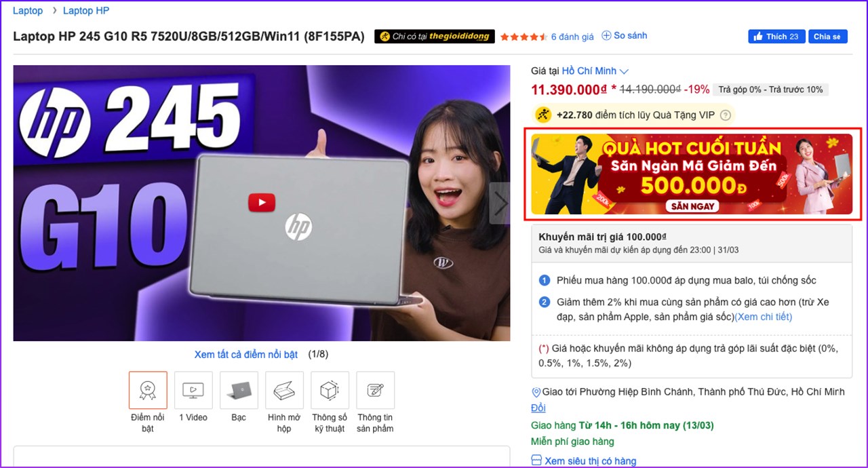Screen dimensions: 868x468
Task: Open Xem tất cả điểm nổi bật
Action: [x=246, y=355]
